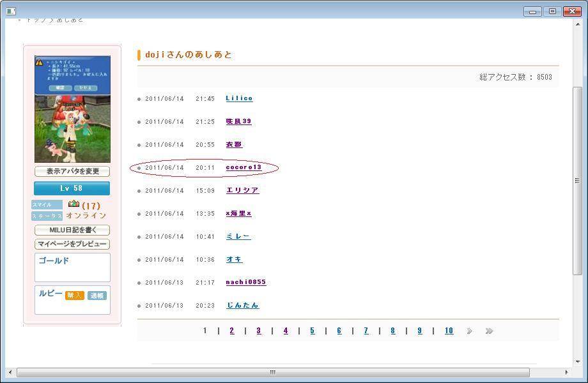Jump to last page double-chevron arrow
Viewport: 588px width, 383px height.
[489, 331]
